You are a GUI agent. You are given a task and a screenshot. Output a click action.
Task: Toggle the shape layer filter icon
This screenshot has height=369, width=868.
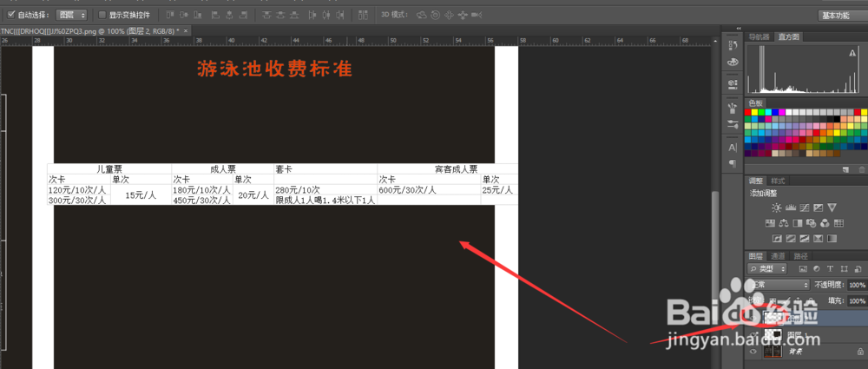pos(843,268)
